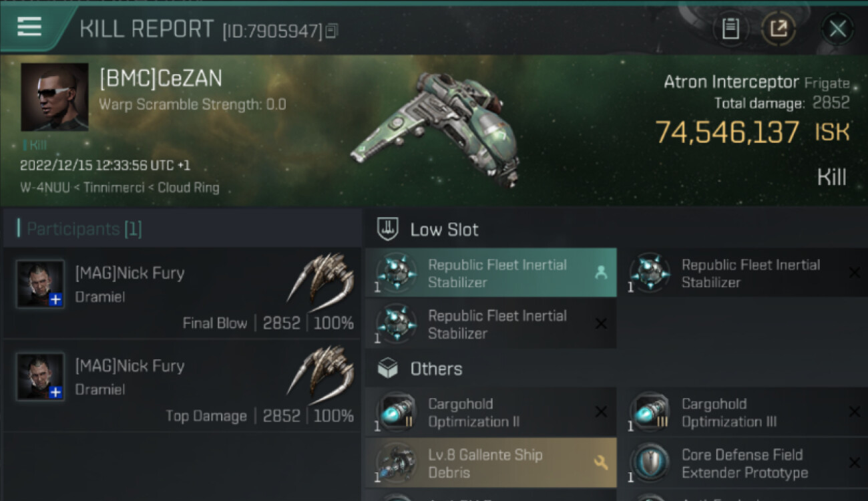Select the Participants tab header

pyautogui.click(x=83, y=229)
